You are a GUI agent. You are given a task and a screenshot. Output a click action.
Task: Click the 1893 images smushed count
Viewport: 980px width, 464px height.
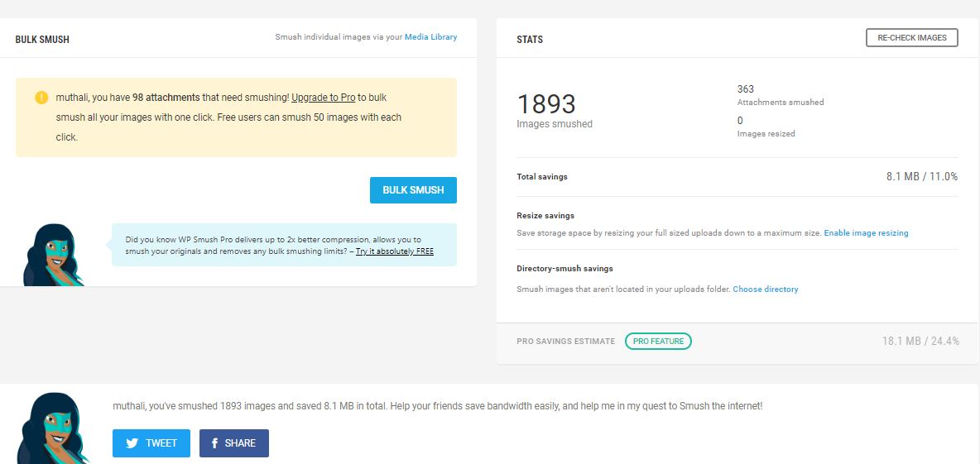click(546, 104)
